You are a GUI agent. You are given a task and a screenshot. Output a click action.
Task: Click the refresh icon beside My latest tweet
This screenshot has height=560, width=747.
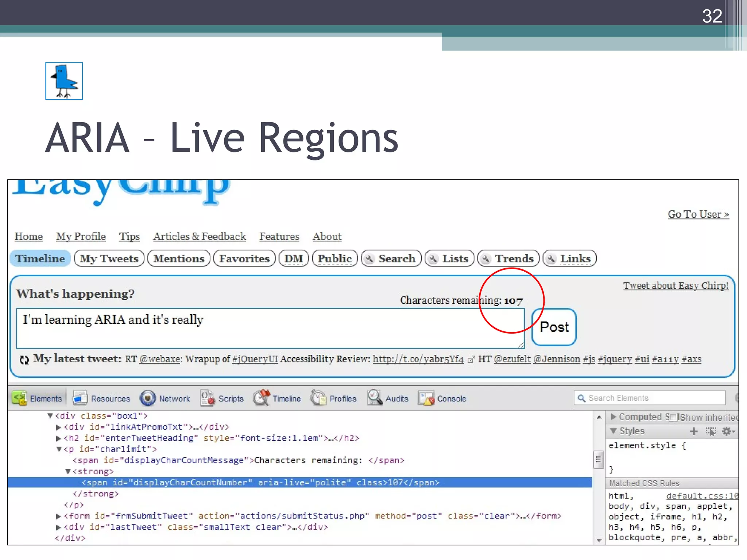point(24,359)
